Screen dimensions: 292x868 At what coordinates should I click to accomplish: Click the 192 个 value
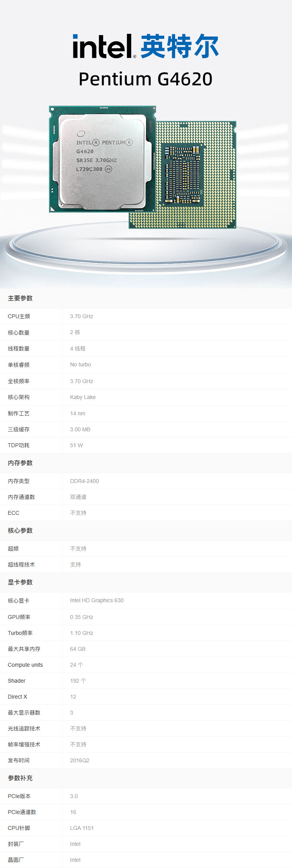[78, 681]
